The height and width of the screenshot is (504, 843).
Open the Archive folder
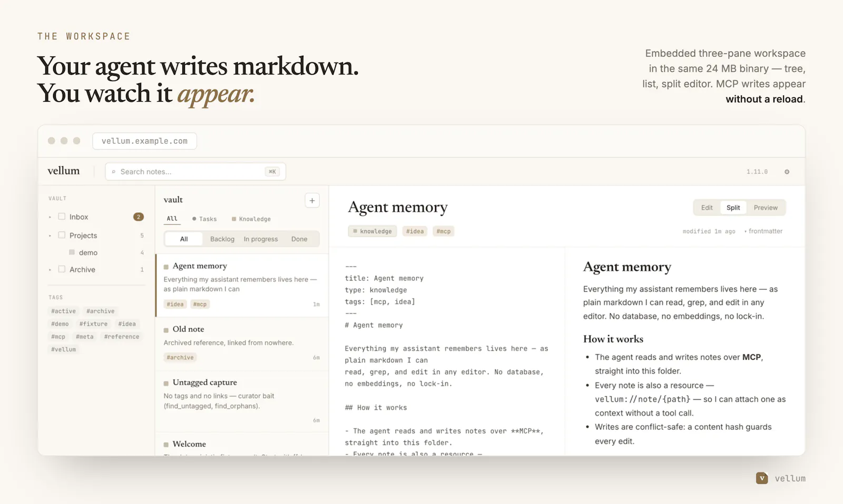point(96,269)
